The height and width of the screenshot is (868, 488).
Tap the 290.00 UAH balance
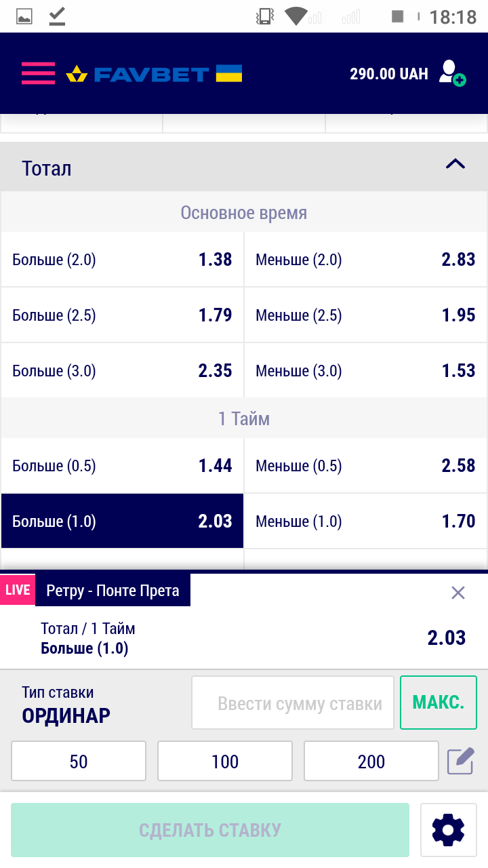click(388, 73)
